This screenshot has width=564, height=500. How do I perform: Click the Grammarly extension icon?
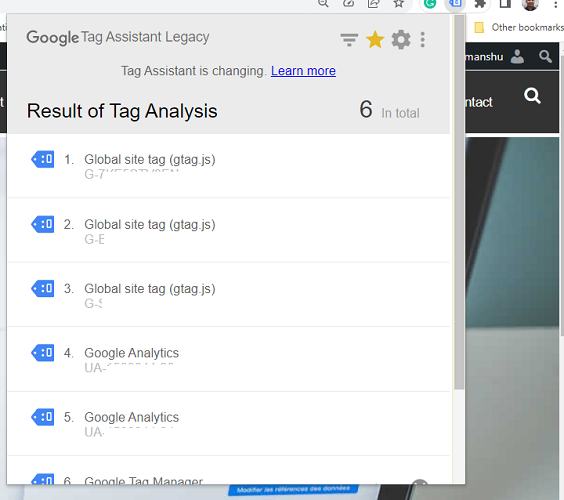click(430, 4)
